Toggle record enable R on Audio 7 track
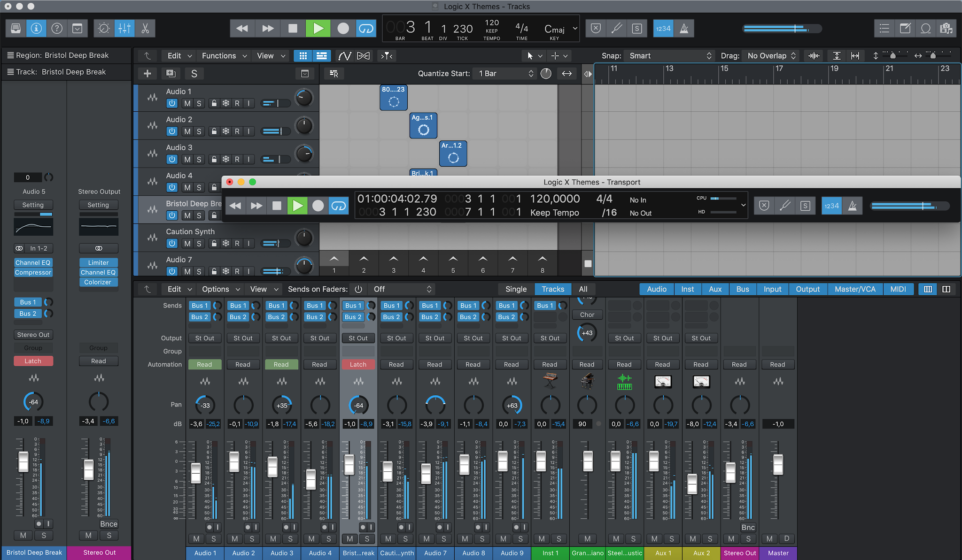The height and width of the screenshot is (560, 962). click(237, 271)
